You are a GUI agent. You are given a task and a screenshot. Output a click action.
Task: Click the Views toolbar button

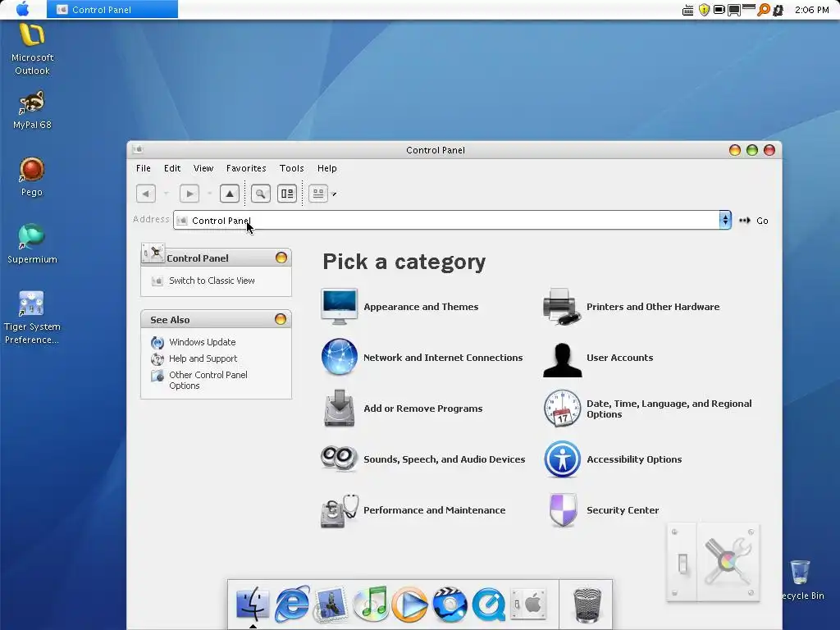[318, 194]
